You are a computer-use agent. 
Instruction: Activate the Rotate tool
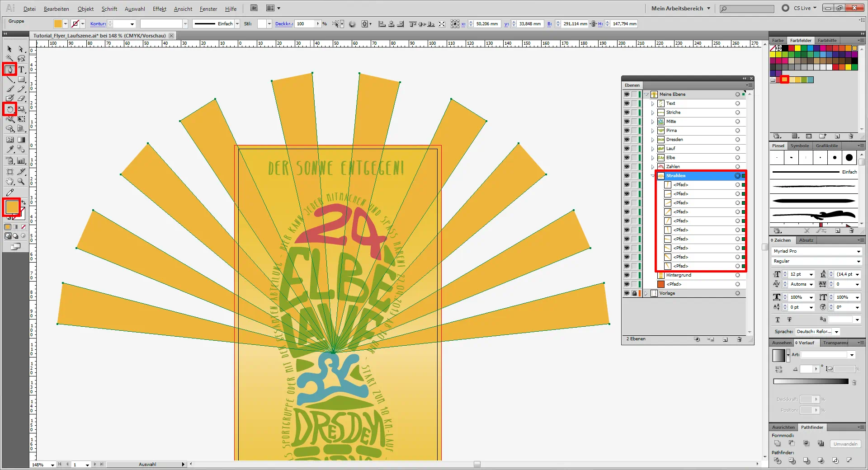click(10, 109)
